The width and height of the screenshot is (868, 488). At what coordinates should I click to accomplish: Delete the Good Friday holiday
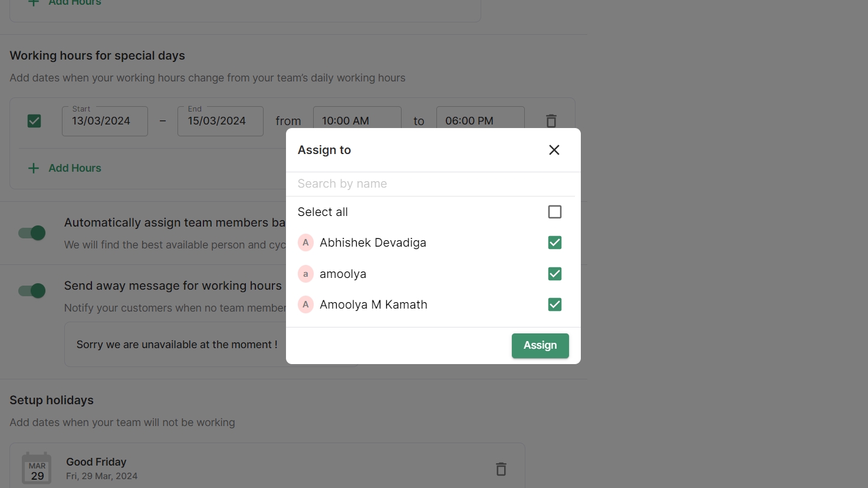501,469
